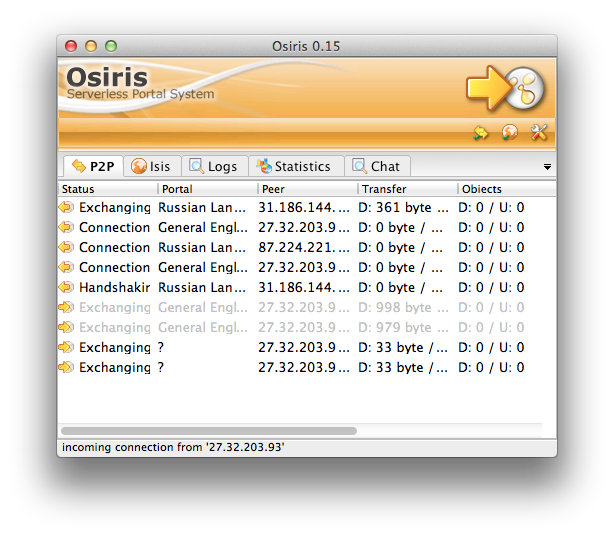The image size is (614, 536).
Task: Click the Peer column header
Action: pos(306,189)
